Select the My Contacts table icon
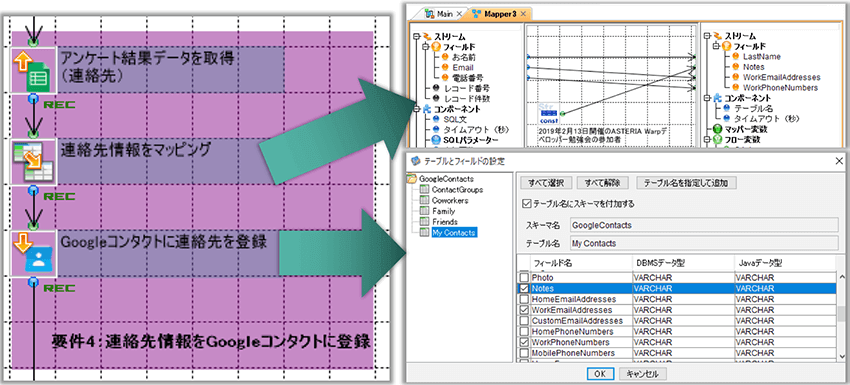This screenshot has height=385, width=850. click(x=425, y=233)
